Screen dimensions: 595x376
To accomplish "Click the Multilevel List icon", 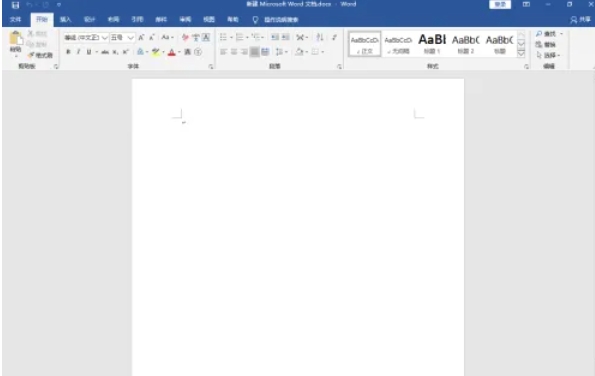I will [256, 37].
